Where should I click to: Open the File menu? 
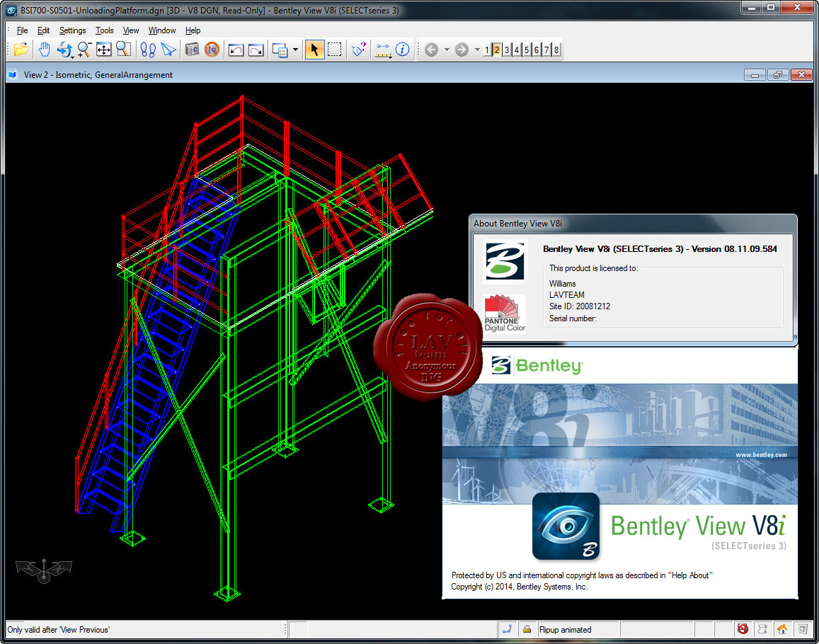(23, 30)
